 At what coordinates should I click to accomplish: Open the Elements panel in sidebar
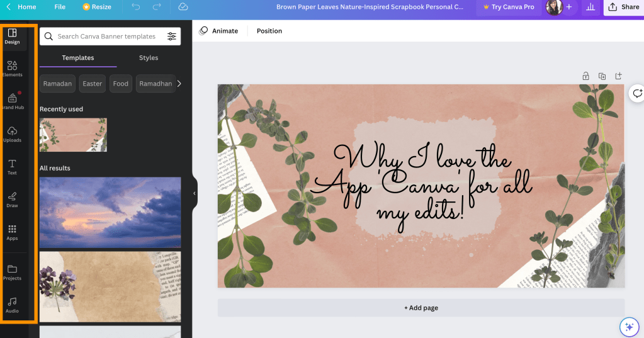tap(12, 68)
